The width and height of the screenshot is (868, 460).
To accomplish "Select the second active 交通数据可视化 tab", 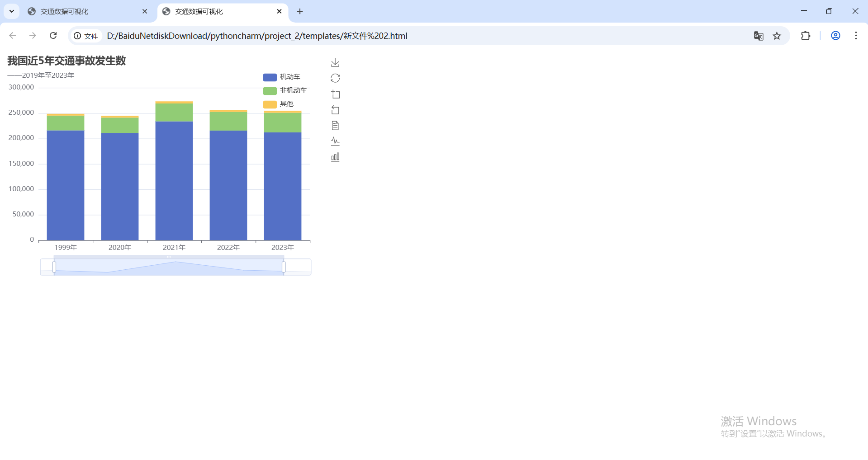I will pos(223,11).
